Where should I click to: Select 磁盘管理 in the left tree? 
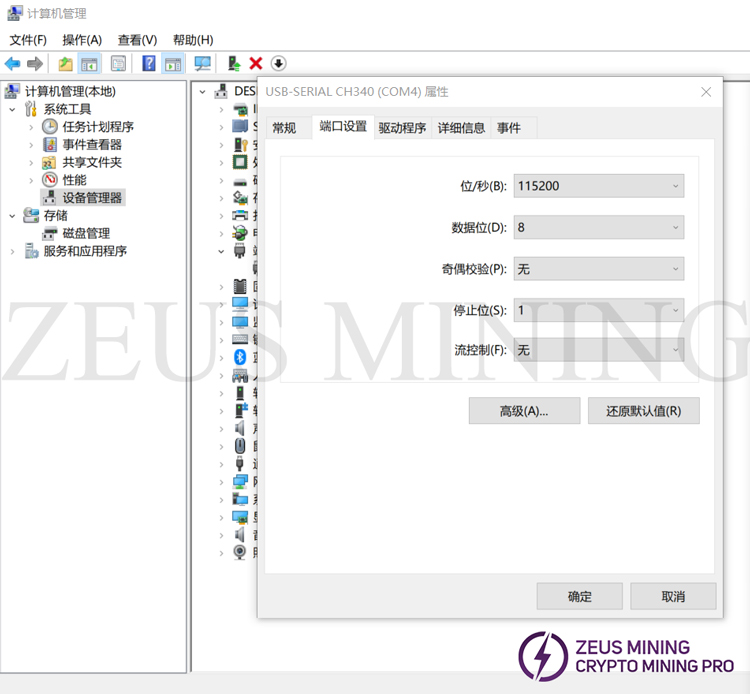tap(86, 233)
